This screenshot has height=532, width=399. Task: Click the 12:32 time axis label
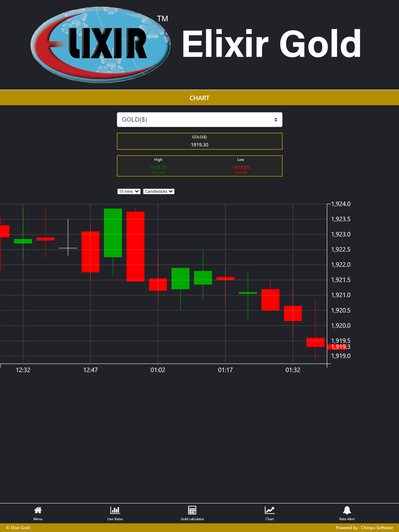tap(23, 370)
